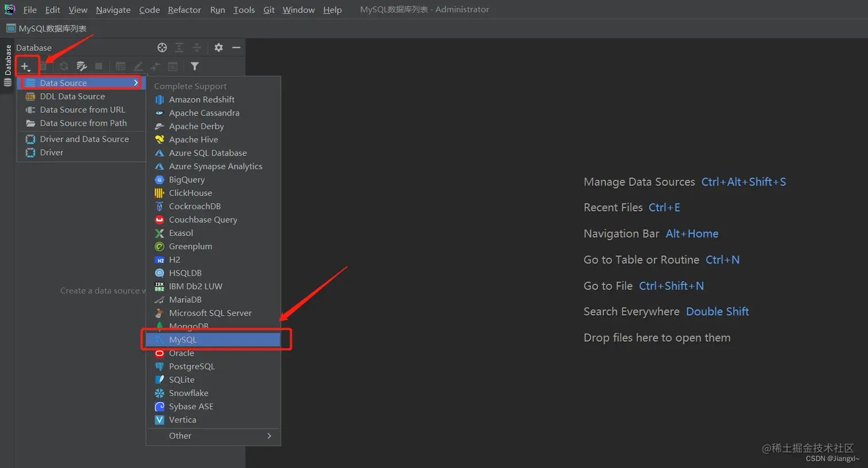The width and height of the screenshot is (868, 468).
Task: Open the Git menu
Action: [269, 10]
